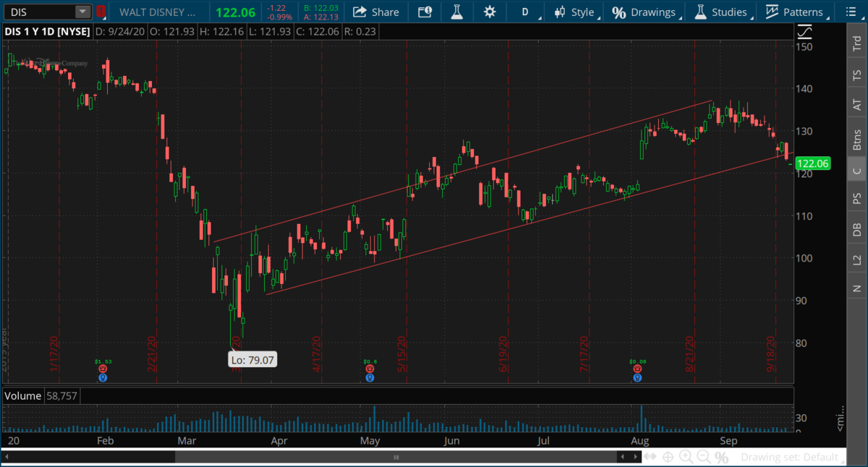
Task: Toggle the price axis scale icon
Action: coord(804,32)
